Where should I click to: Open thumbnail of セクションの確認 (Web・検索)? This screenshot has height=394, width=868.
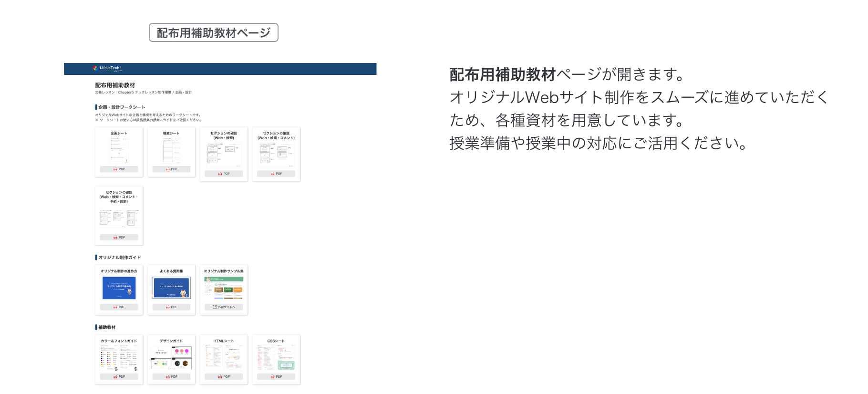(224, 155)
